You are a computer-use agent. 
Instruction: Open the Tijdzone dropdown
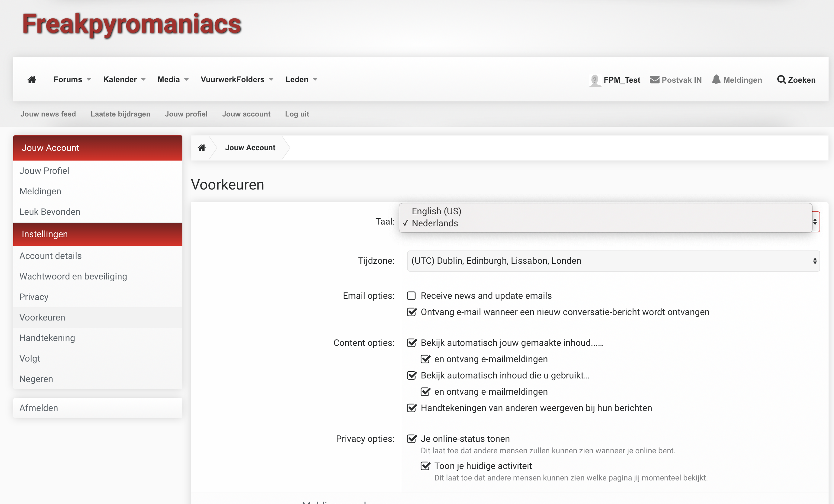click(x=613, y=261)
